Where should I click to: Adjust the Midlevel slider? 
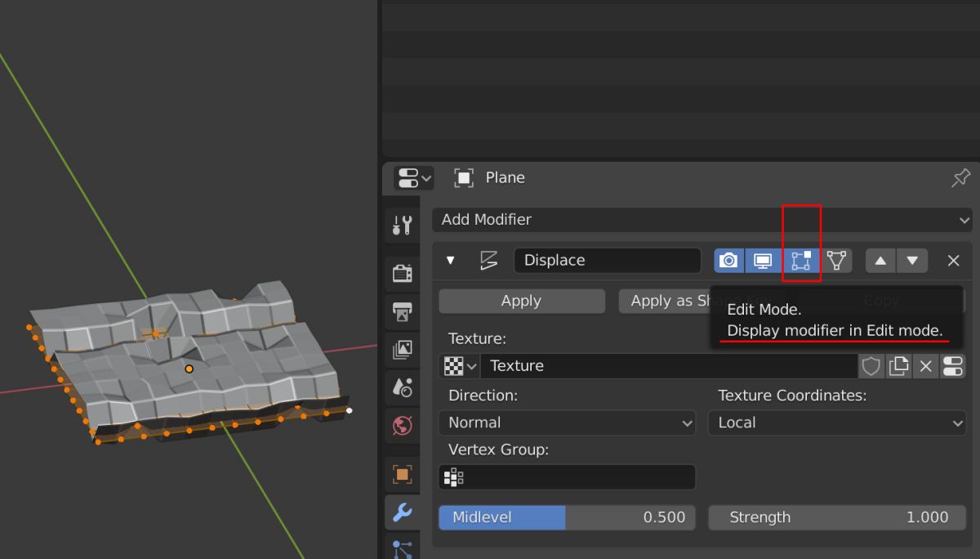click(568, 517)
